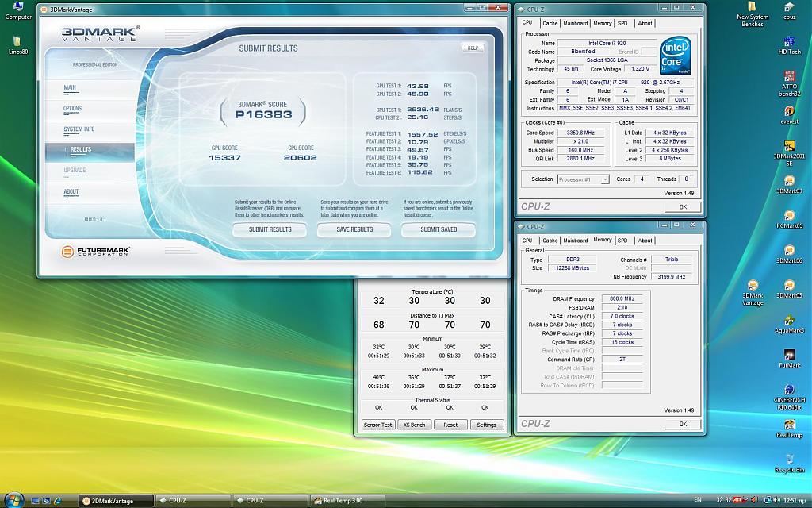Click the SAVE RESULTS button
Image resolution: width=812 pixels, height=508 pixels.
point(354,229)
